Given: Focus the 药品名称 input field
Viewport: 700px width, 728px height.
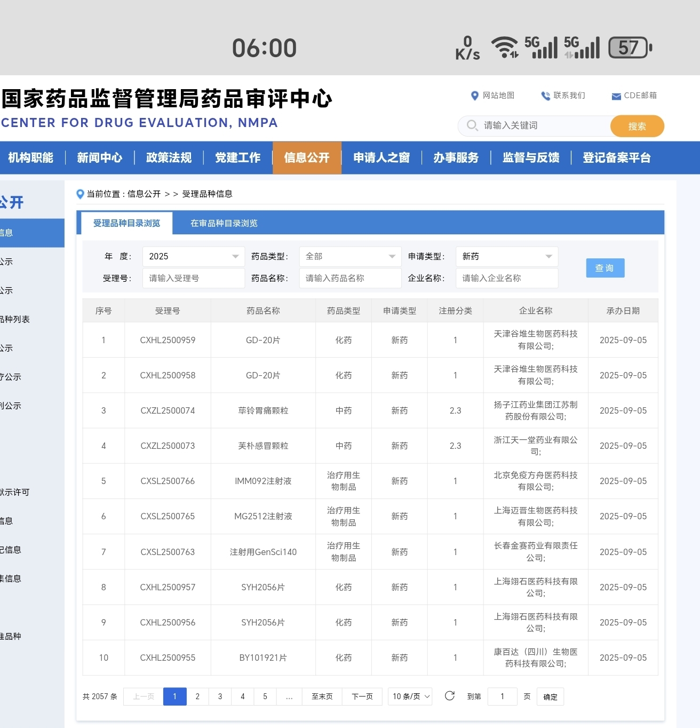Looking at the screenshot, I should [x=350, y=278].
